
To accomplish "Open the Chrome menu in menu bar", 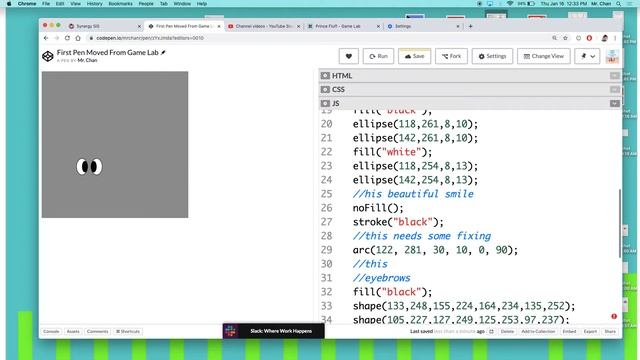I will tap(27, 4).
